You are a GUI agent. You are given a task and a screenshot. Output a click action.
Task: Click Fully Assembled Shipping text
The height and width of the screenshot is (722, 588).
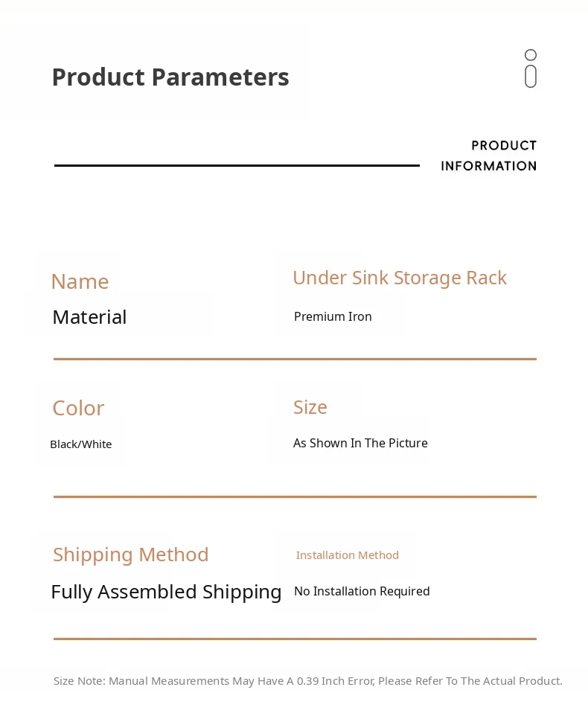point(166,592)
